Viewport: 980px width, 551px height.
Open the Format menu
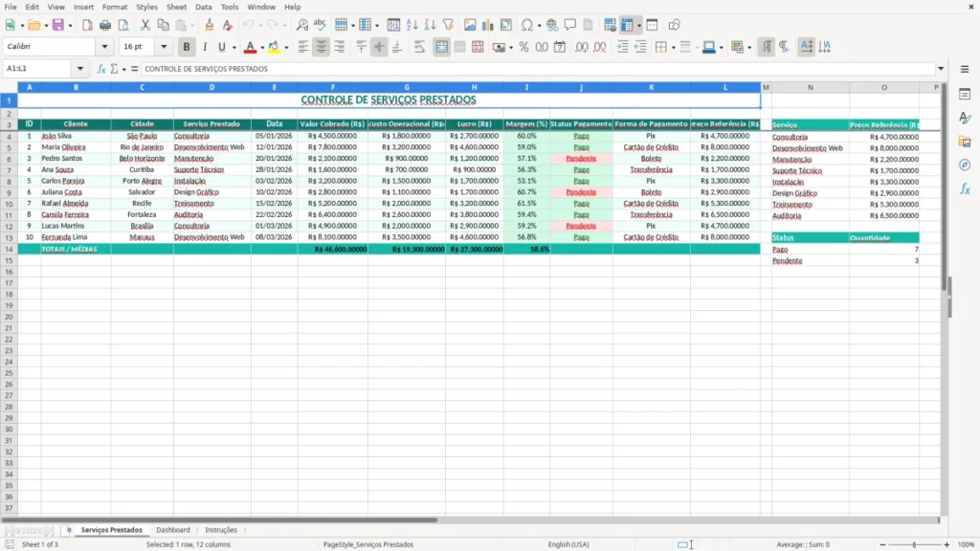pyautogui.click(x=115, y=7)
